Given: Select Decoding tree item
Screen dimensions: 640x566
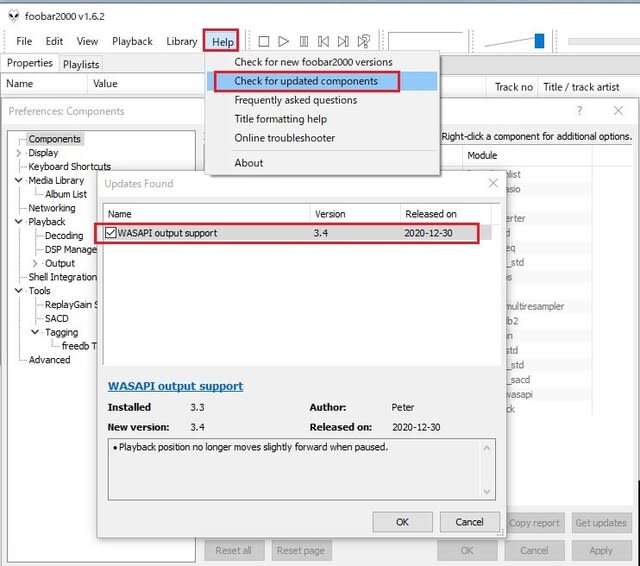Looking at the screenshot, I should (64, 235).
